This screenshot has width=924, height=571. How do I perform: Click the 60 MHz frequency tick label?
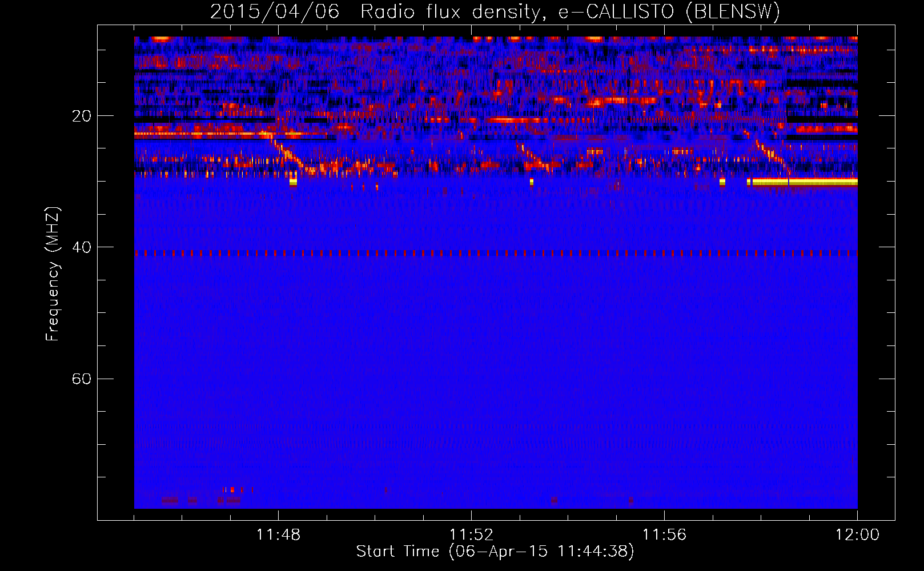pos(81,379)
